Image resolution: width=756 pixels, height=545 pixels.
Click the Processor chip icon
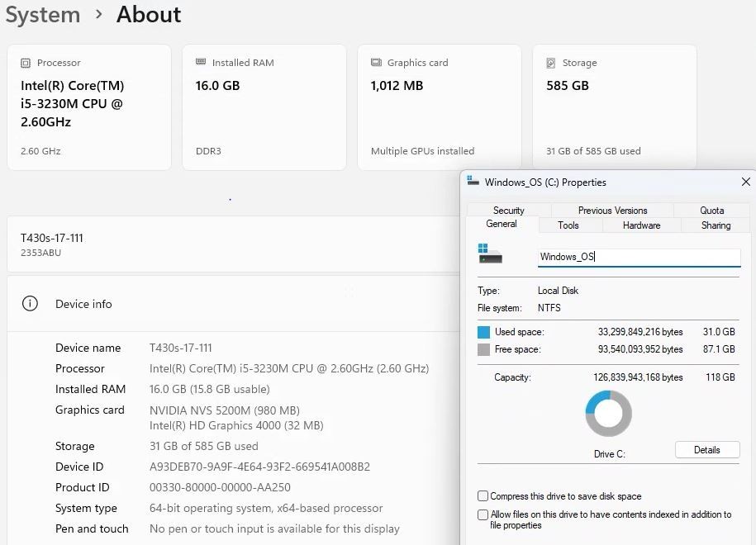(x=26, y=63)
